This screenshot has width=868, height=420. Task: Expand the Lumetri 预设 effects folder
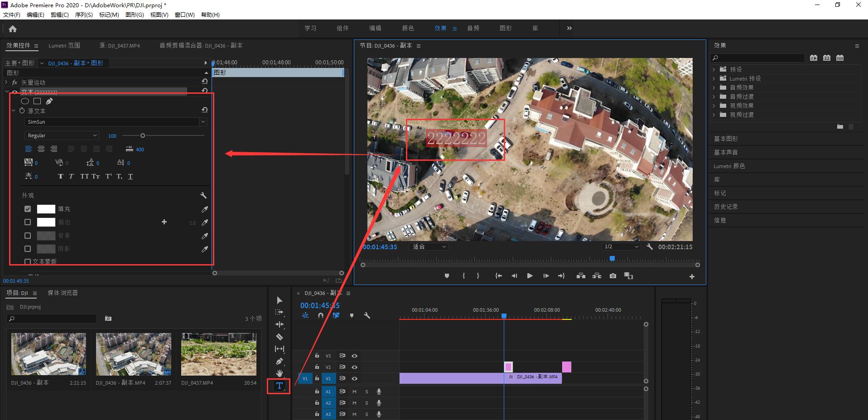point(714,78)
